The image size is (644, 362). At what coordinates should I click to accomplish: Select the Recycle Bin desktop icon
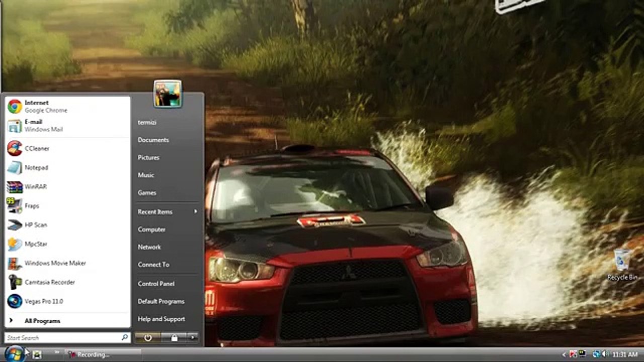(x=622, y=264)
